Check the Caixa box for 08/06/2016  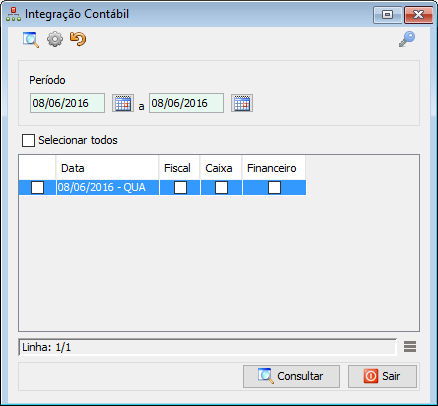[221, 187]
